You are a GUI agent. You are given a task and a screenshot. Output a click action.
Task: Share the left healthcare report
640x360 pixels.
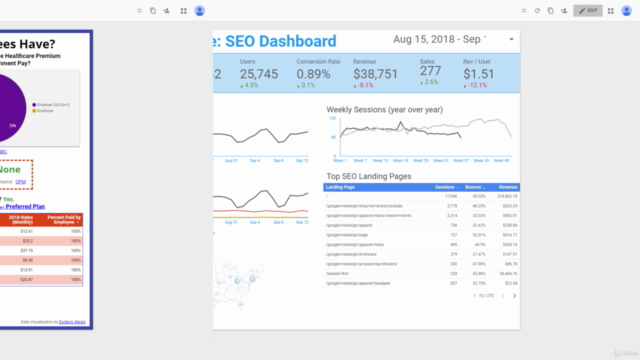[166, 11]
